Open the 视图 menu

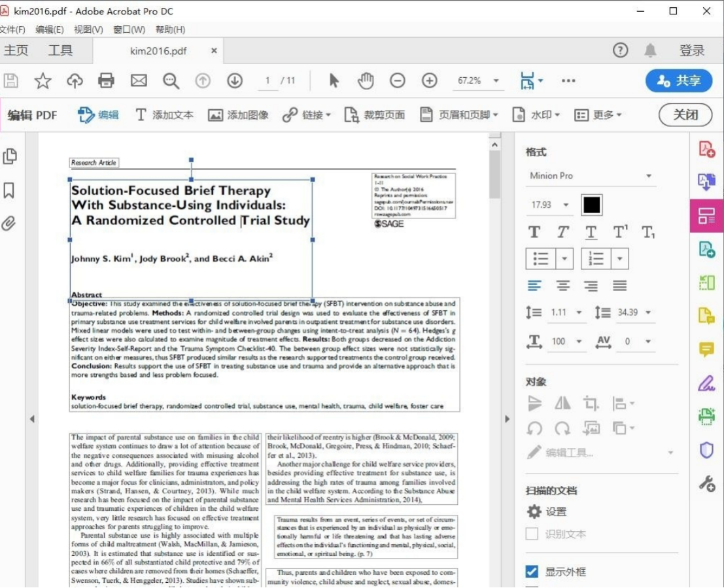(x=88, y=29)
